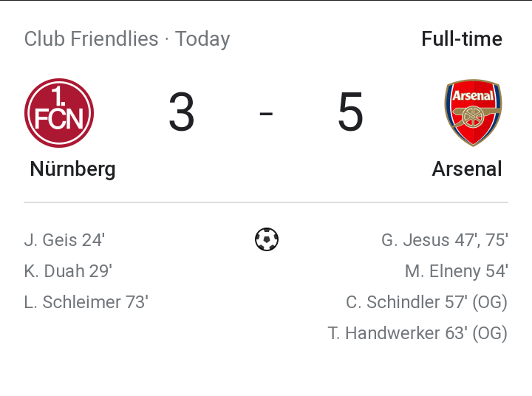The height and width of the screenshot is (396, 532).
Task: Click Nürnberg's score of 3
Action: 181,113
